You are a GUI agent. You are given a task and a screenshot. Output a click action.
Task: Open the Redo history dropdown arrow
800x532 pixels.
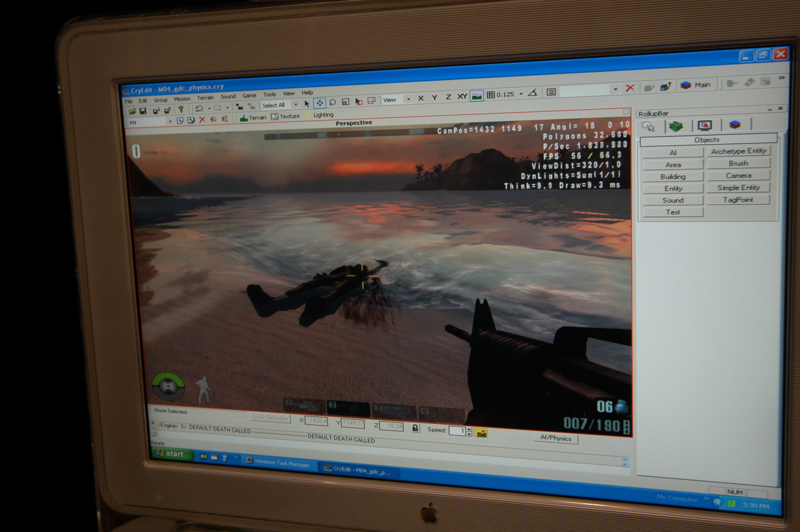click(x=227, y=107)
